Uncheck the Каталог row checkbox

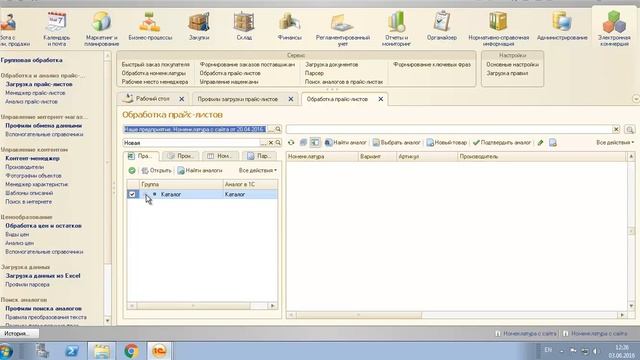click(x=132, y=194)
